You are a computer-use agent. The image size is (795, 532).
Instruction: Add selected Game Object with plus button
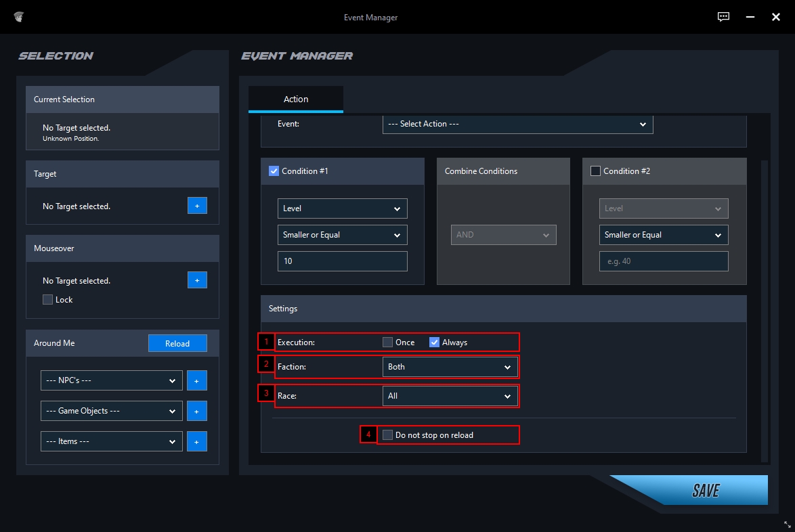pos(197,411)
